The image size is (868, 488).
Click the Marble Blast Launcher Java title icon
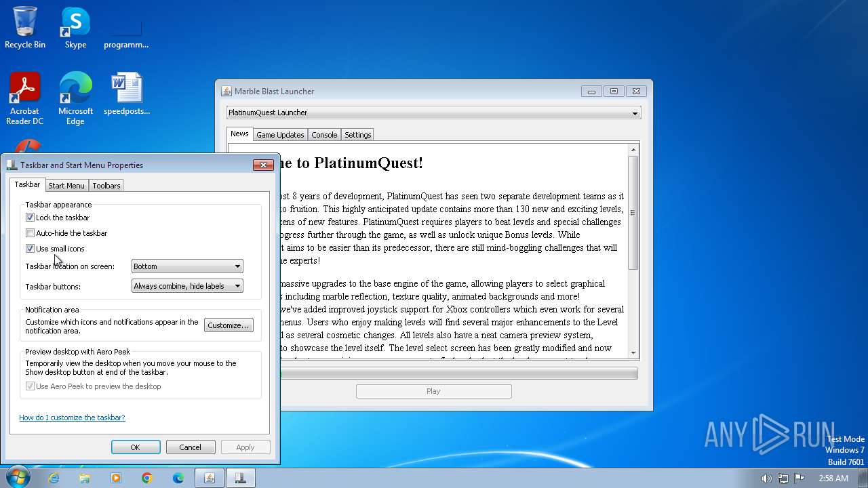(226, 91)
